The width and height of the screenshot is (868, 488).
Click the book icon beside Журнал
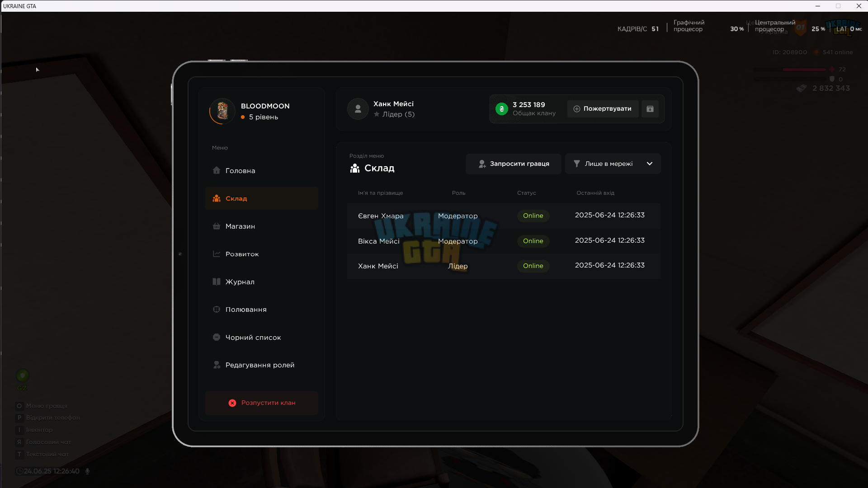point(217,282)
